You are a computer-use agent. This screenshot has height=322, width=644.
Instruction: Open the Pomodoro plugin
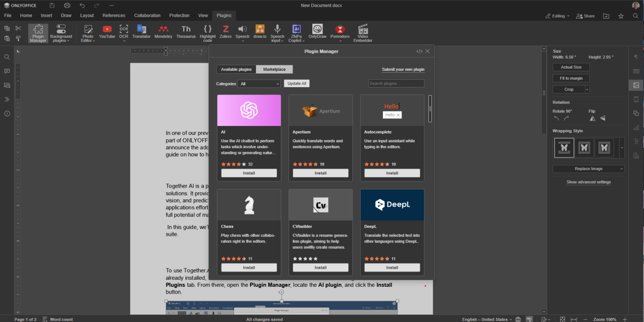[x=340, y=31]
